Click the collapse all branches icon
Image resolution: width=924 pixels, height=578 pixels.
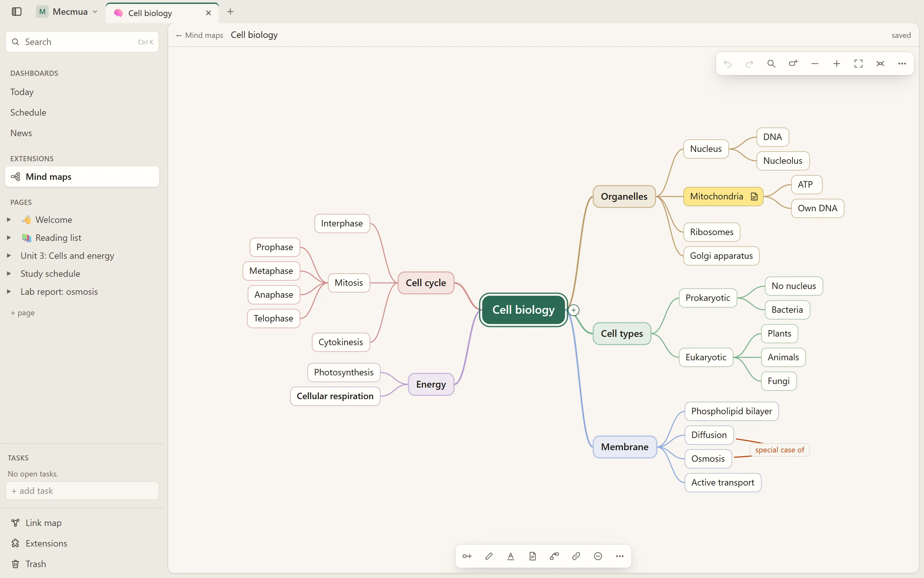880,64
